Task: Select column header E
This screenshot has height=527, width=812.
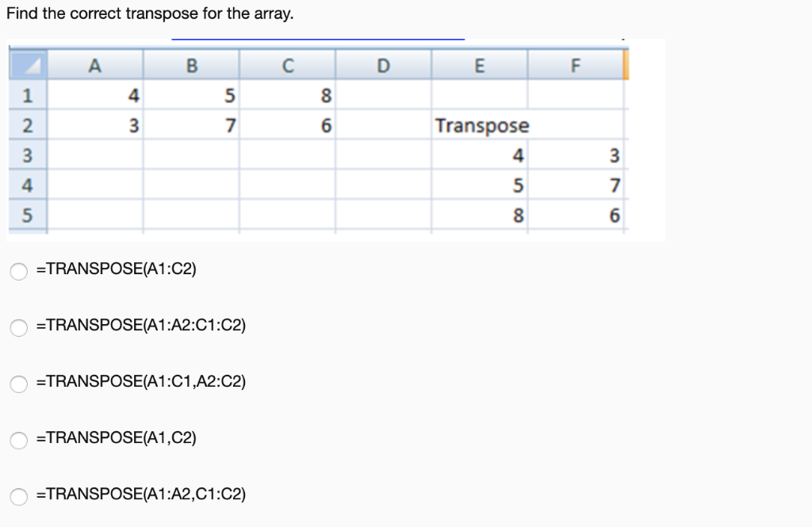Action: click(x=479, y=66)
